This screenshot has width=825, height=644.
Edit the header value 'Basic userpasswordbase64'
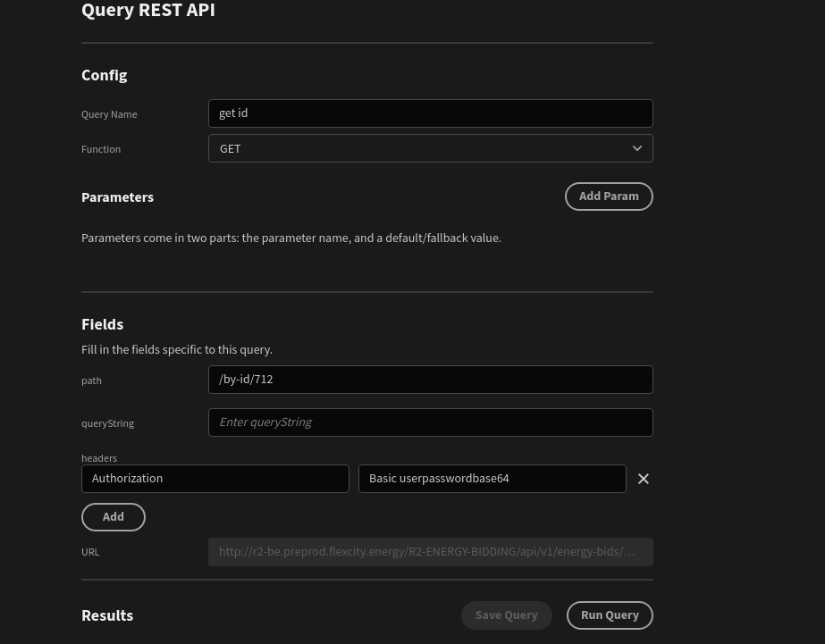[x=492, y=479]
